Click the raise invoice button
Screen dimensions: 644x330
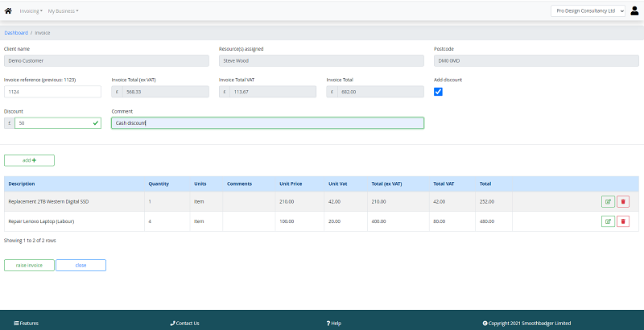point(29,265)
